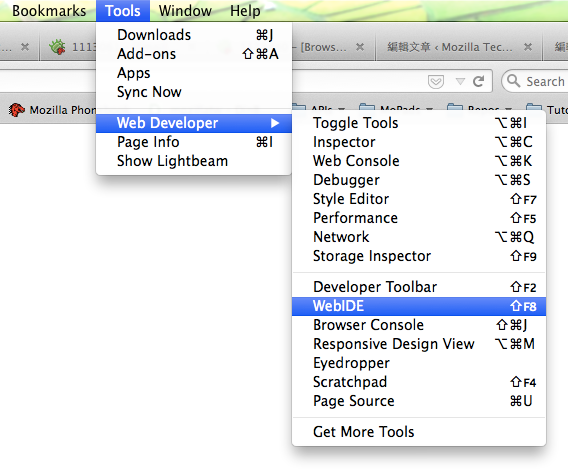Open the Help menu

point(245,11)
